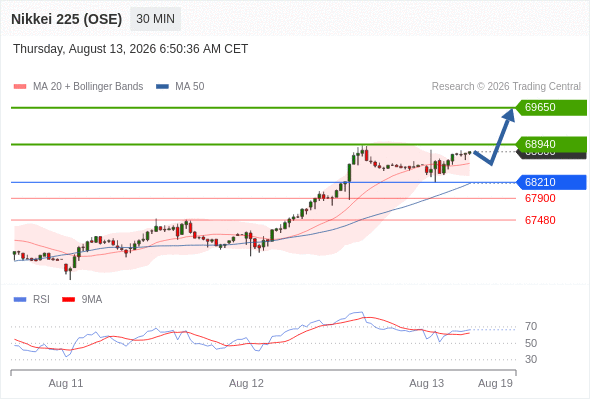Click the Nikkei 225 (OSE) title
590x400 pixels.
[67, 19]
